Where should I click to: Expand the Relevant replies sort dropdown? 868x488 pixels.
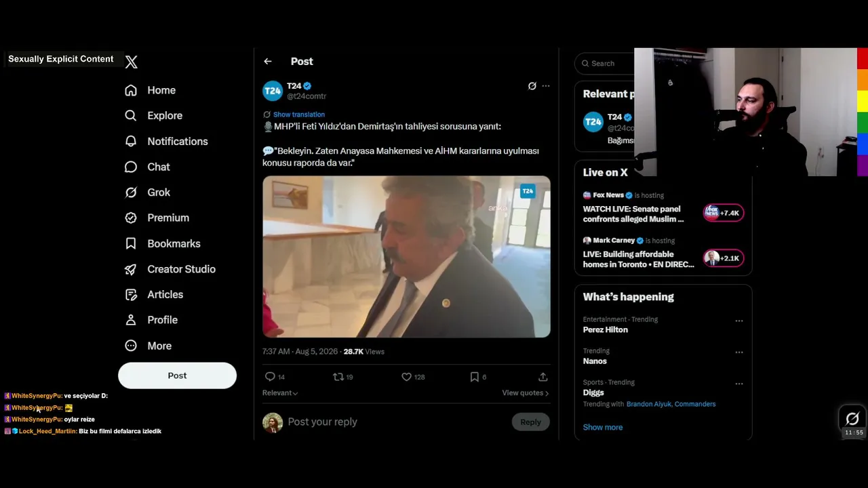tap(280, 393)
